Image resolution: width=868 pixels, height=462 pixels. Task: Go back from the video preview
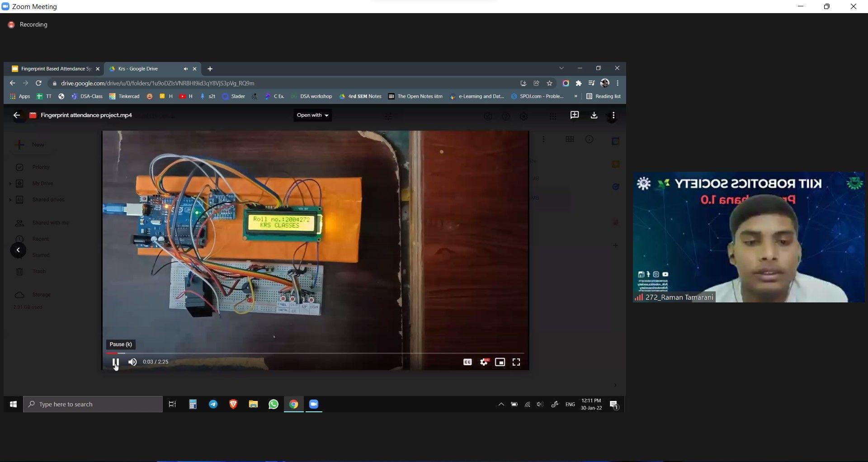click(17, 115)
